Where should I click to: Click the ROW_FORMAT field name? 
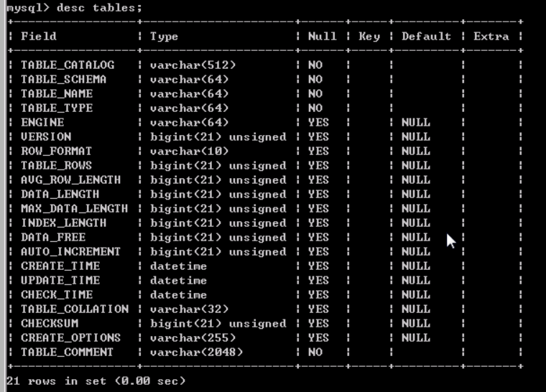point(57,151)
